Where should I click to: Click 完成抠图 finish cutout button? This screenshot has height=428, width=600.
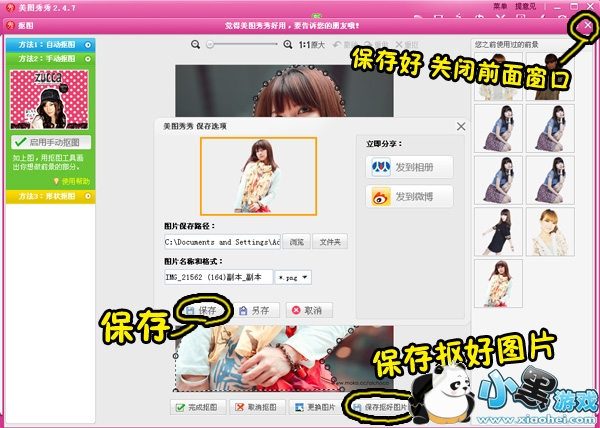click(198, 407)
